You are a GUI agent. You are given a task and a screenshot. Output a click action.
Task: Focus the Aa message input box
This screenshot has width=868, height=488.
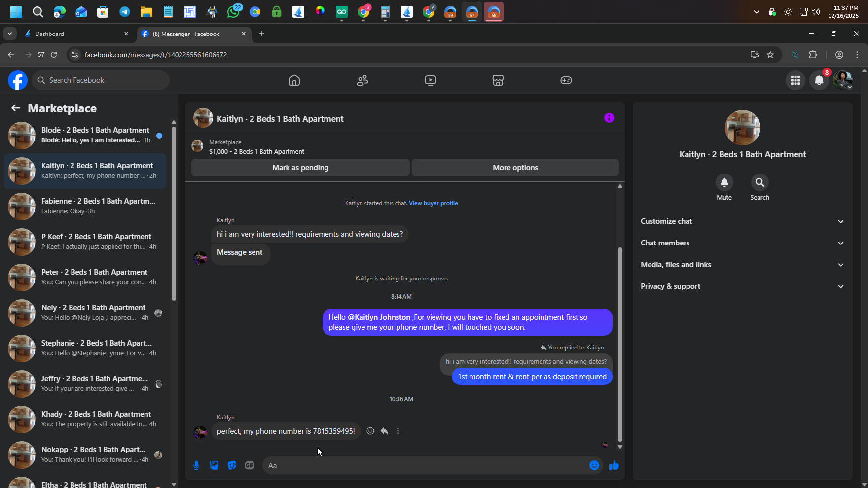point(425,465)
